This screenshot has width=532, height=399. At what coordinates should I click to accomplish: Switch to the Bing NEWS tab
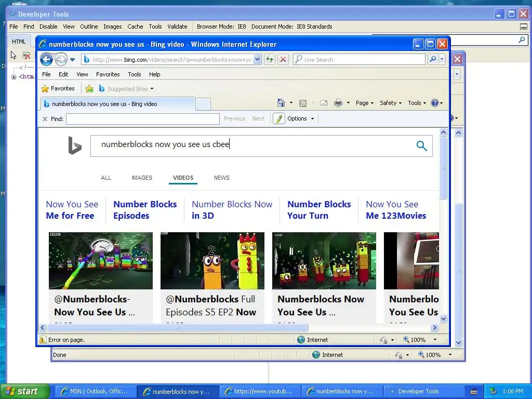[221, 178]
